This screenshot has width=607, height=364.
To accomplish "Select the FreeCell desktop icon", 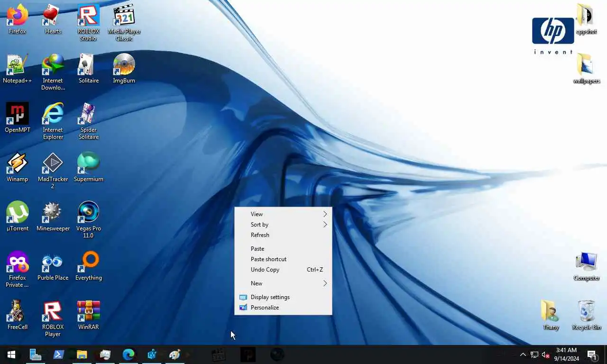I will [x=18, y=316].
